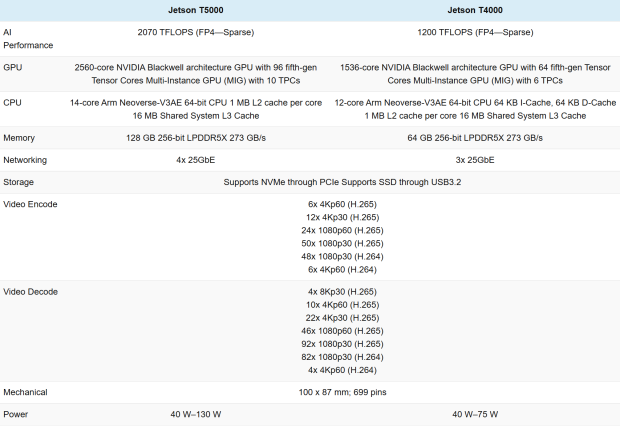Select the Video Encode row label

pyautogui.click(x=30, y=204)
